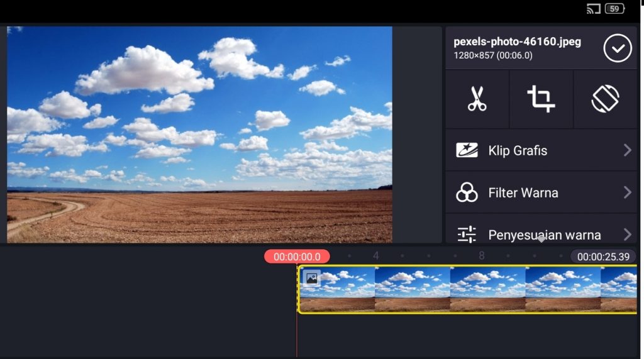Viewport: 644px width, 359px height.
Task: Expand the Penyesuaian warna chevron
Action: [x=627, y=235]
